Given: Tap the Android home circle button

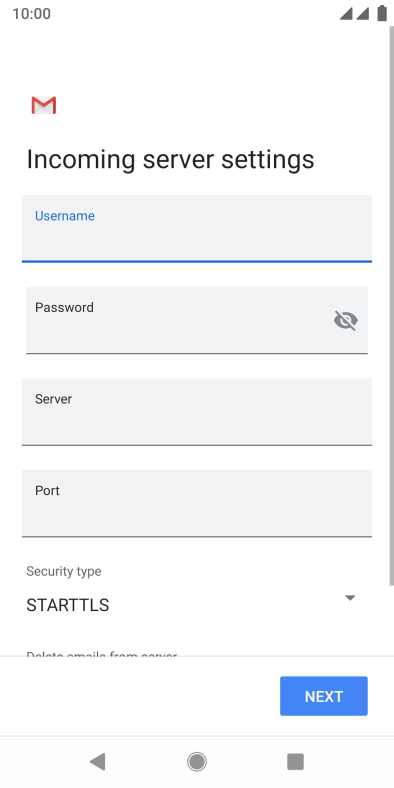Looking at the screenshot, I should [x=197, y=762].
